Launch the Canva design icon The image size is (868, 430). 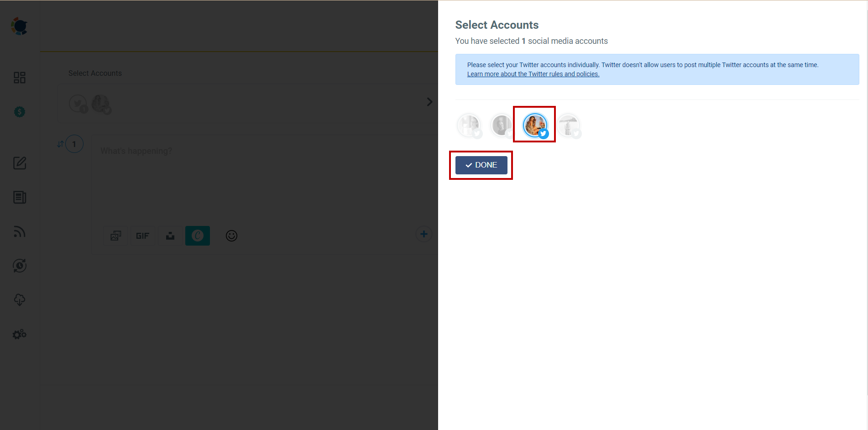[197, 236]
